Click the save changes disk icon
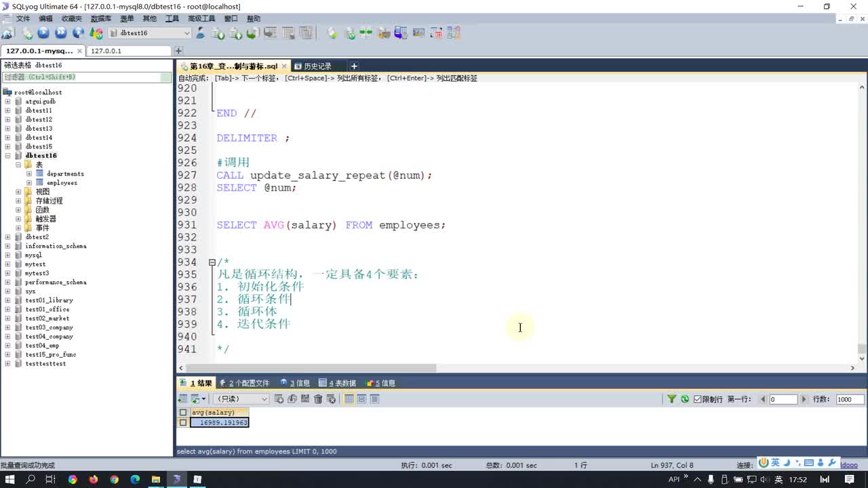The width and height of the screenshot is (868, 488). point(305,399)
